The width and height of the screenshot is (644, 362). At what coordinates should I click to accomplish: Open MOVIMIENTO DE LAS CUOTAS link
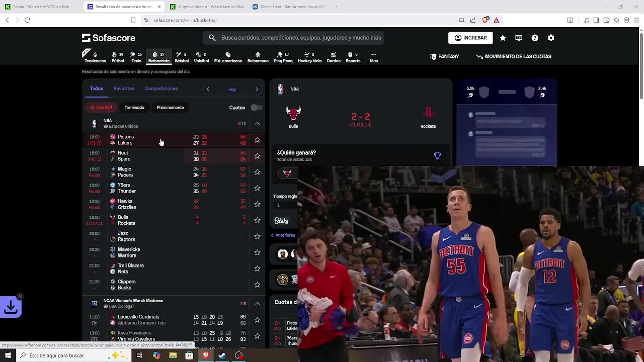click(x=514, y=56)
